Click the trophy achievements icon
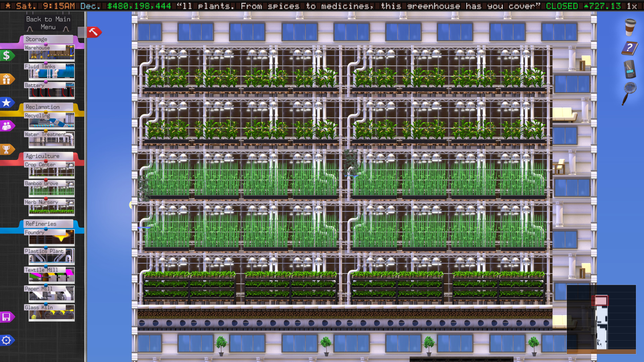Viewport: 644px width, 362px height. 6,149
